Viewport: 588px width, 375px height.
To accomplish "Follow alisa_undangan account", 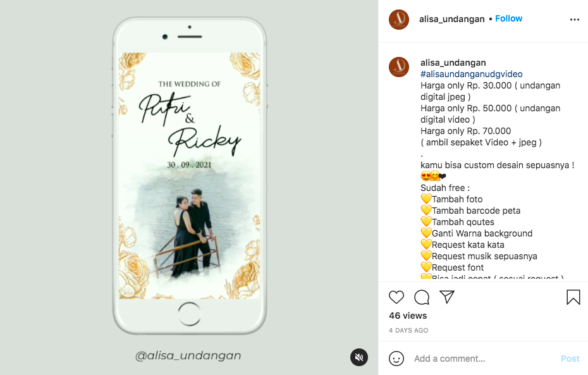I will (508, 19).
